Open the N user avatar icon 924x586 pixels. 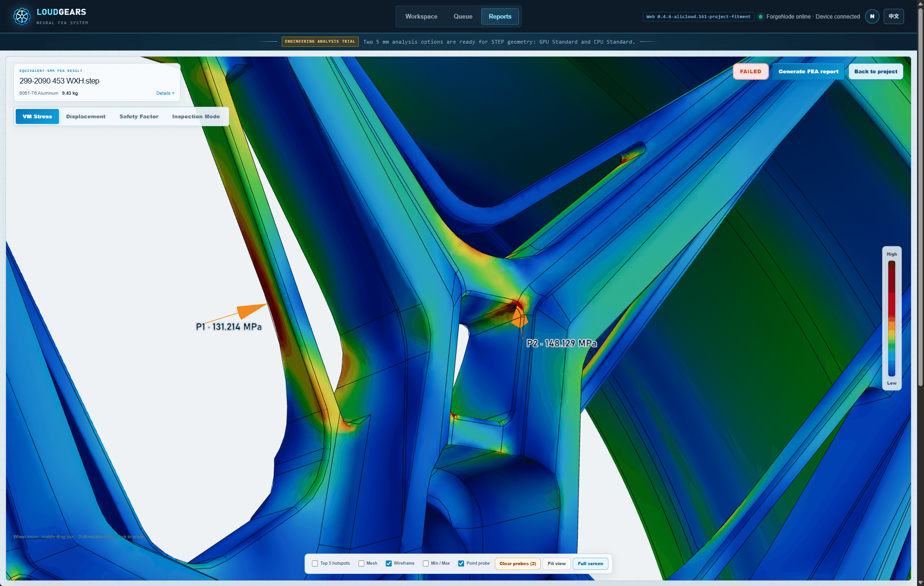click(872, 16)
